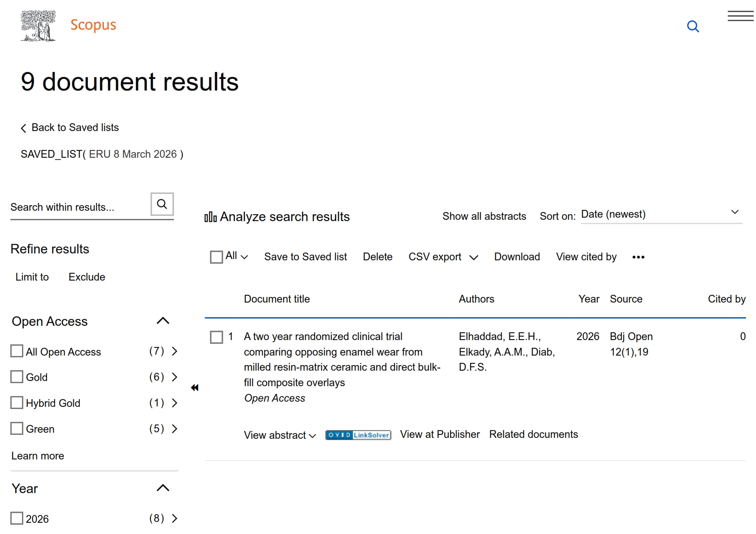Open the search magnifier in header

click(x=693, y=27)
